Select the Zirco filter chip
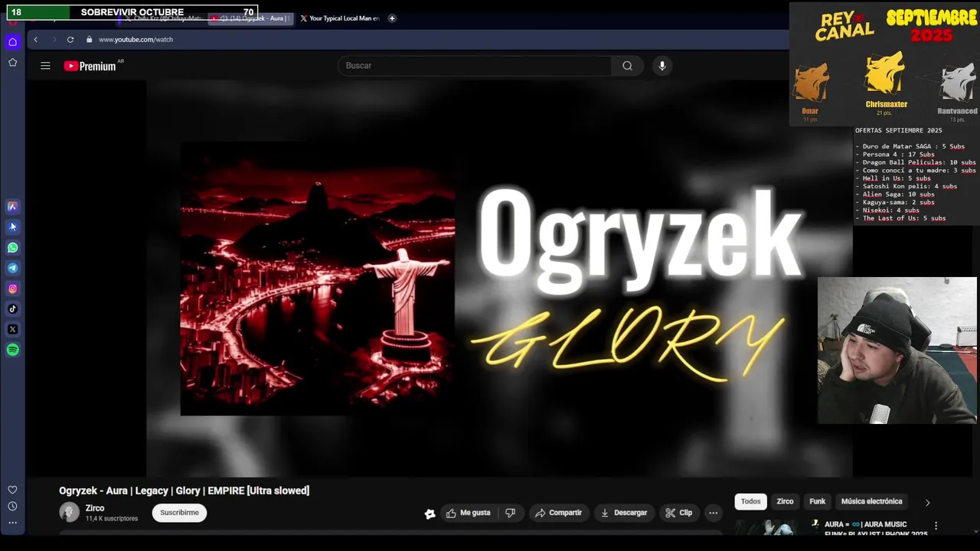980x551 pixels. tap(785, 502)
